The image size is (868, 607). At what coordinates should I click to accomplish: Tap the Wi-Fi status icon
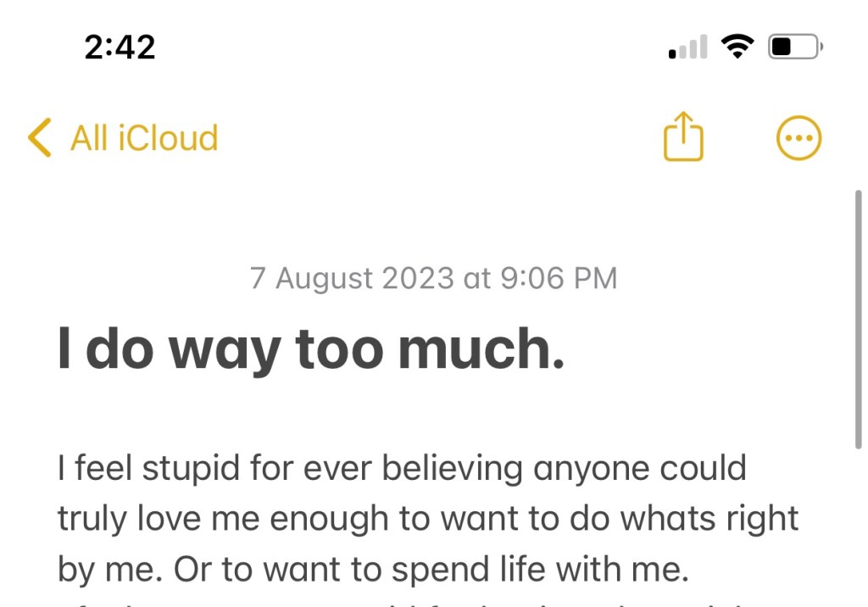[737, 47]
